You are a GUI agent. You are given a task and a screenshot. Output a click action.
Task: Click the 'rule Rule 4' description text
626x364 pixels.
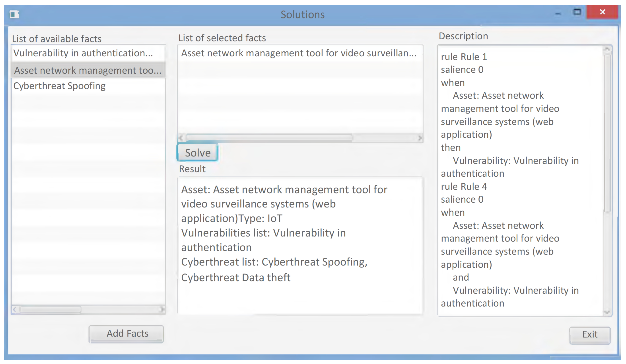point(464,187)
